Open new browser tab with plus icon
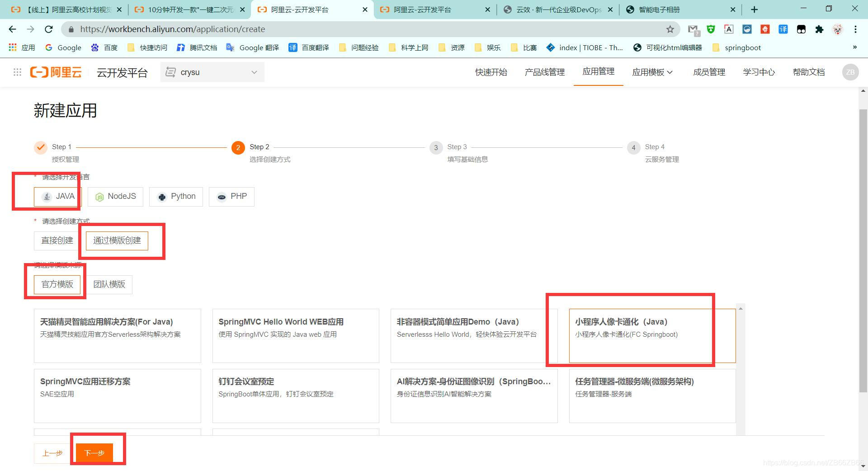Image resolution: width=868 pixels, height=471 pixels. click(754, 9)
